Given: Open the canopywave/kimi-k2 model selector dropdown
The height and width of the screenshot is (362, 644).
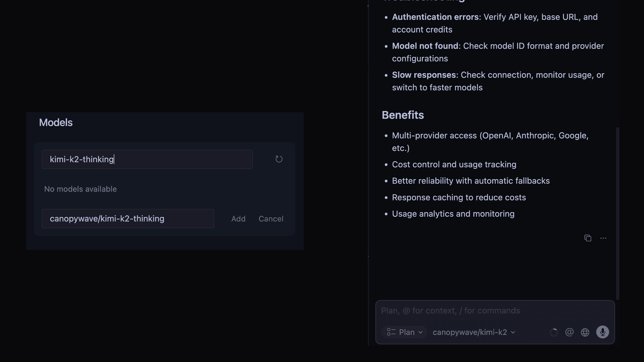Looking at the screenshot, I should tap(513, 332).
